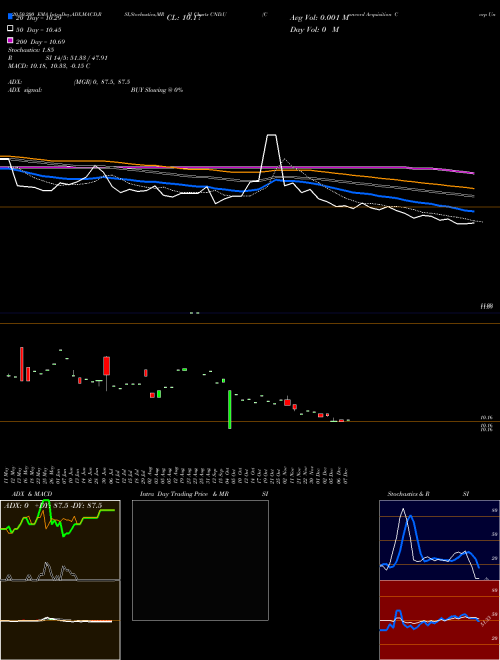Click the large red candlestick around July

pos(106,366)
